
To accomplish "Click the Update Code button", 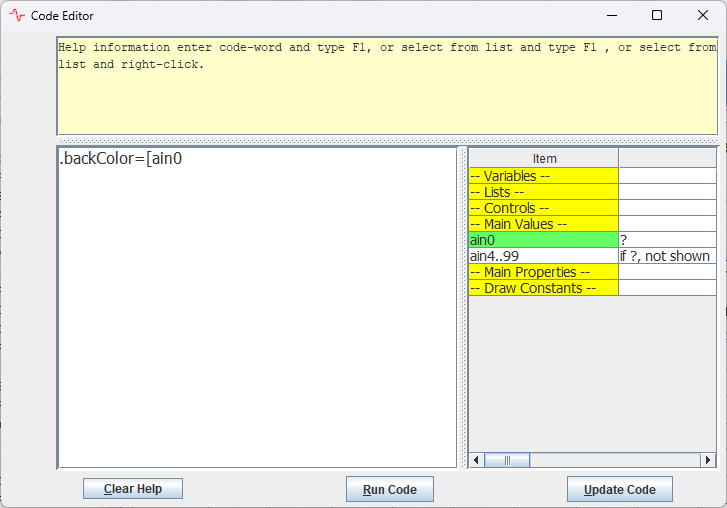I will pos(619,489).
